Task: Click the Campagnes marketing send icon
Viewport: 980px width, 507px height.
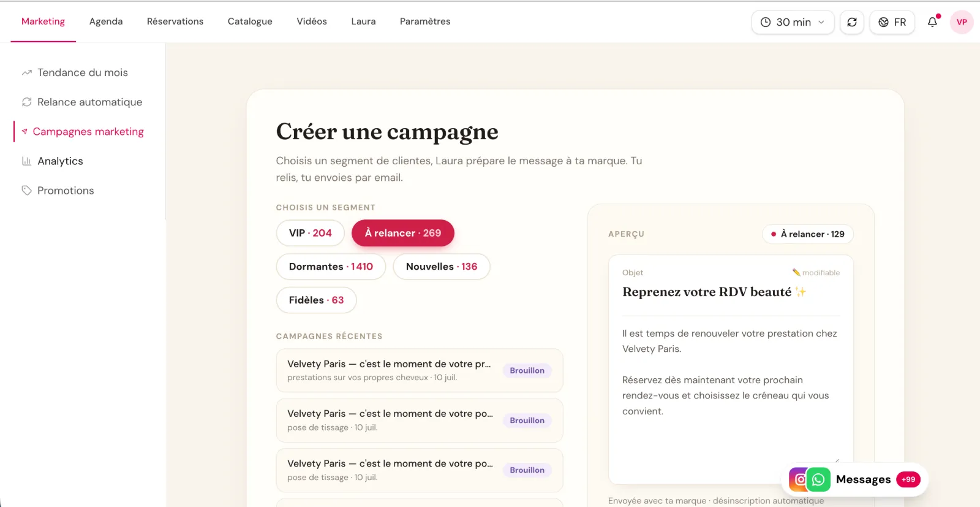Action: point(24,131)
